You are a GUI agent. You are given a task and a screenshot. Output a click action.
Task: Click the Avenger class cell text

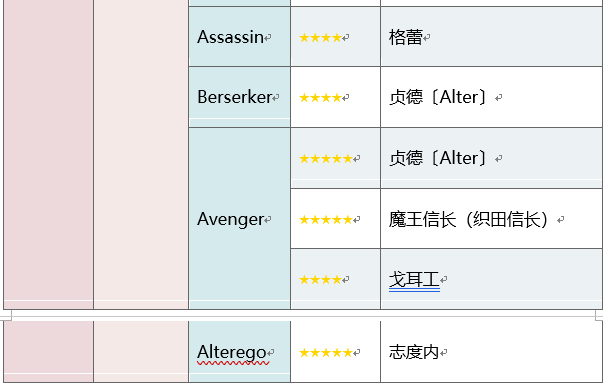[x=230, y=220]
